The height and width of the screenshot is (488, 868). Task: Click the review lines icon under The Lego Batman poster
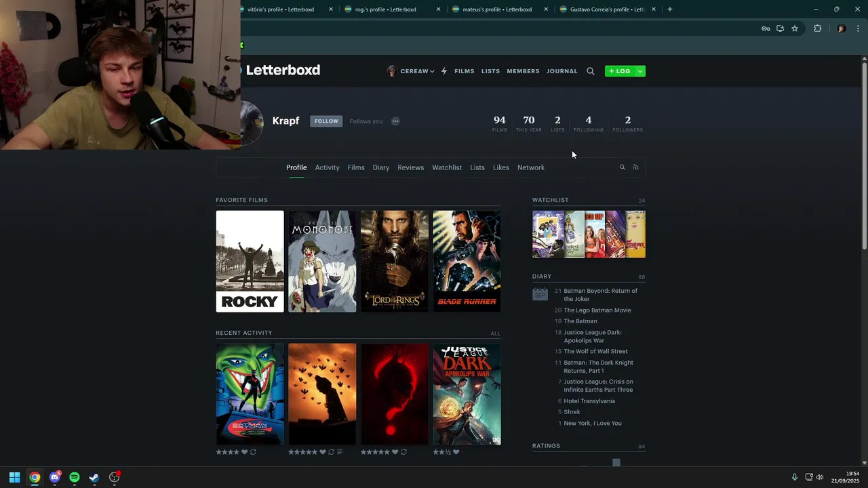pyautogui.click(x=340, y=452)
